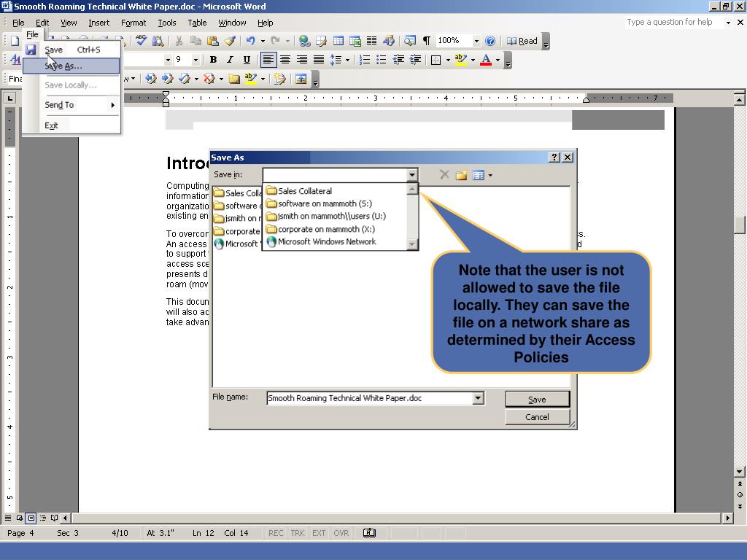Click the Decrease Indent icon
747x560 pixels.
398,60
